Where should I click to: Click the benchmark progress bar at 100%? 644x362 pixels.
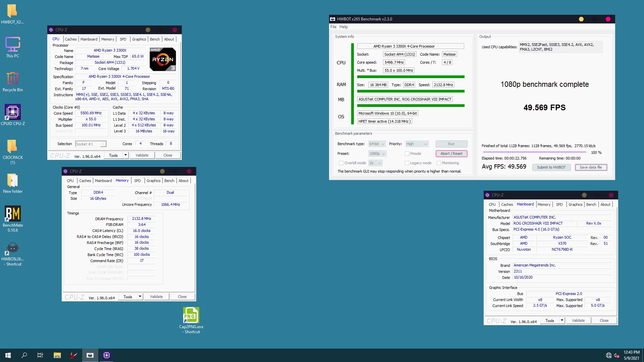point(535,153)
